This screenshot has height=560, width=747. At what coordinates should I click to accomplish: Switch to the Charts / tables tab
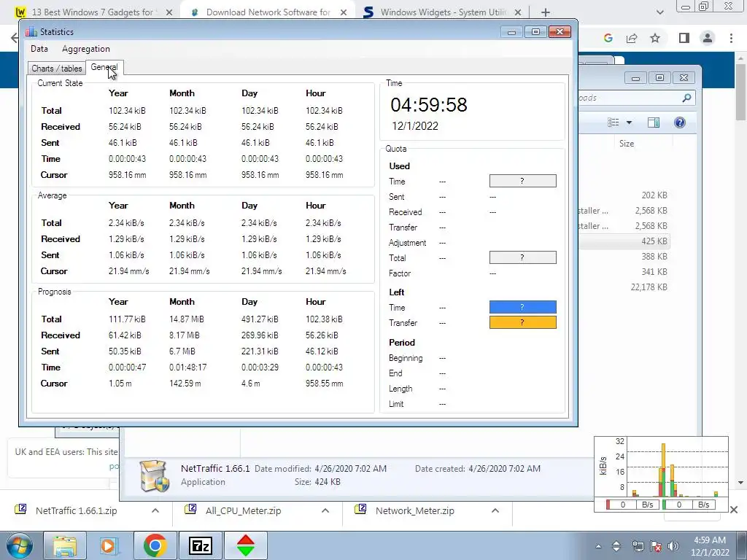(57, 68)
